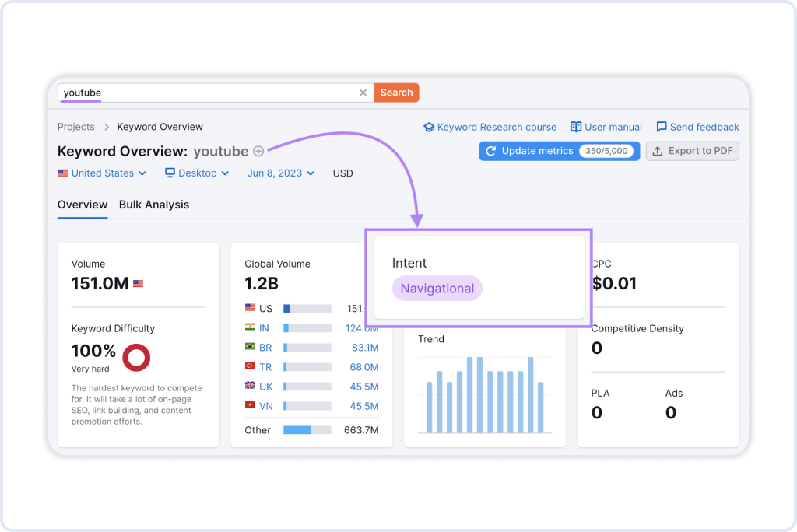Image resolution: width=797 pixels, height=532 pixels.
Task: Click the graduation cap course icon
Action: point(429,127)
